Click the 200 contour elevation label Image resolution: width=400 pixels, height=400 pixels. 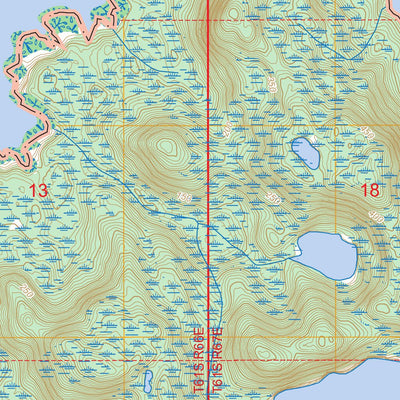click(x=228, y=130)
